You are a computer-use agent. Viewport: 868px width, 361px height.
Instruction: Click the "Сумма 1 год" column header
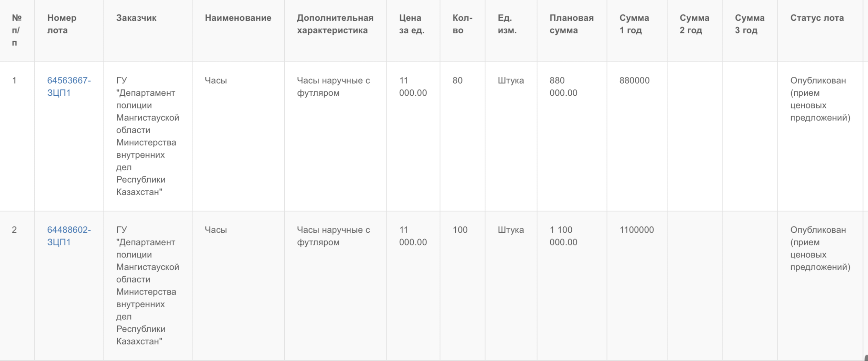click(634, 24)
